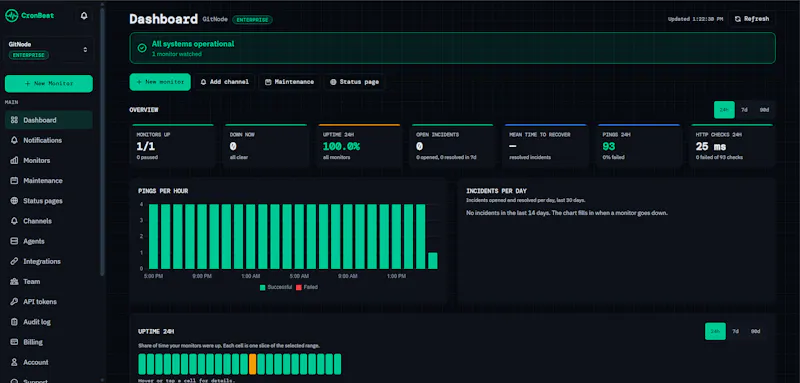Image resolution: width=800 pixels, height=383 pixels.
Task: Click the Status page quick action button
Action: [354, 82]
